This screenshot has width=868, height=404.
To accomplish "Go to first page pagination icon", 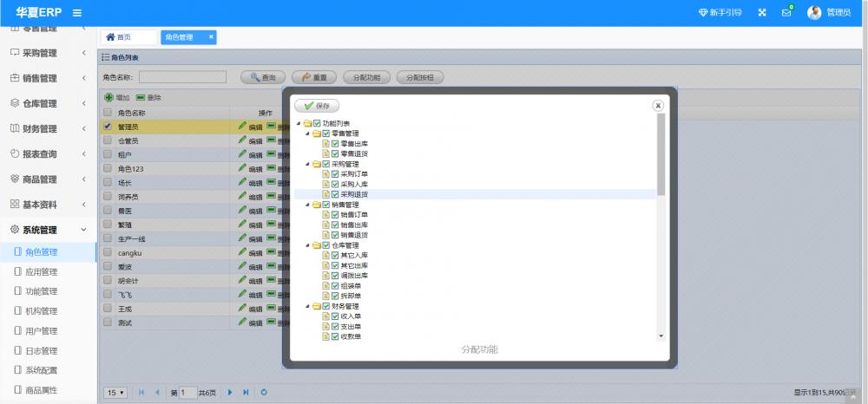I will coord(141,393).
